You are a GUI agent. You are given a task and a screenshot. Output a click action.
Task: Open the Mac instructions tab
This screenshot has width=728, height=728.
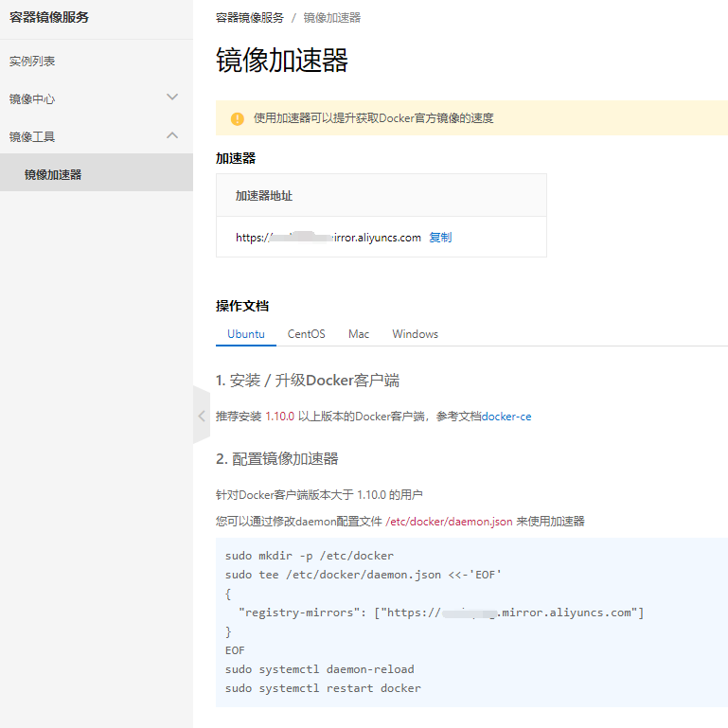(x=359, y=334)
